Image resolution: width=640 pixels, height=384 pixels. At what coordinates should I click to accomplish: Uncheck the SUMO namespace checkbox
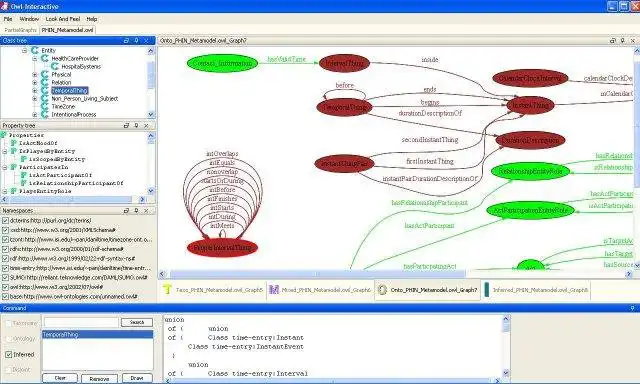coord(5,277)
